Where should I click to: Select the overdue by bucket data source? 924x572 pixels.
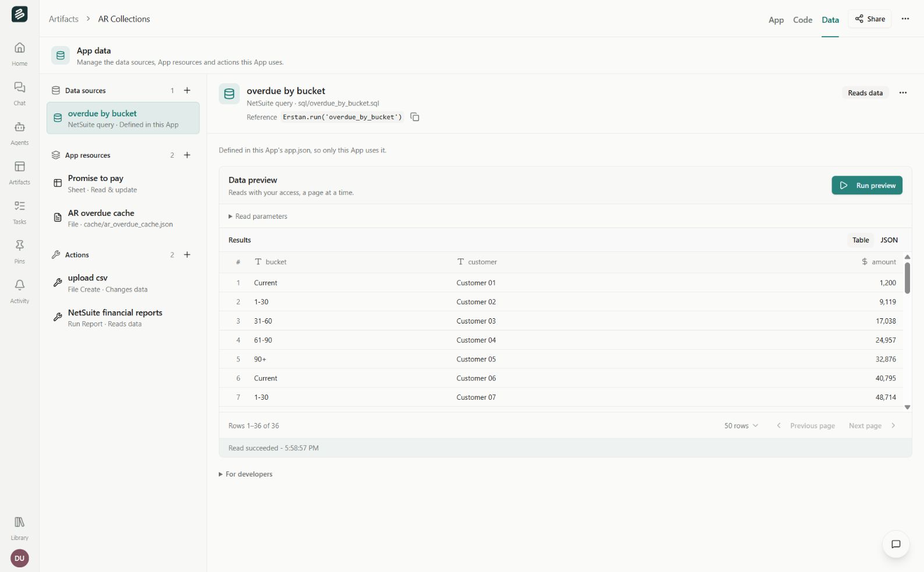click(123, 118)
